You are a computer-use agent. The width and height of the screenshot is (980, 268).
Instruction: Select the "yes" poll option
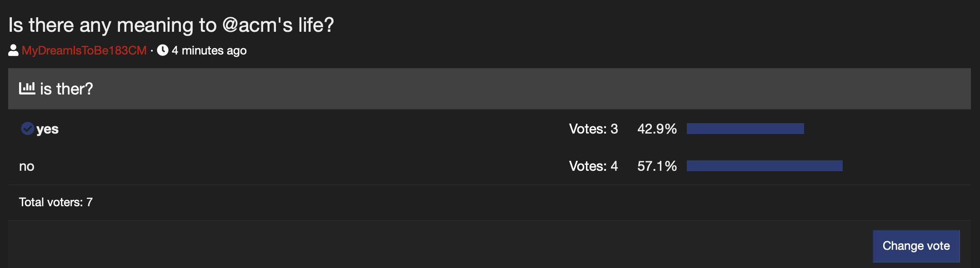coord(47,129)
